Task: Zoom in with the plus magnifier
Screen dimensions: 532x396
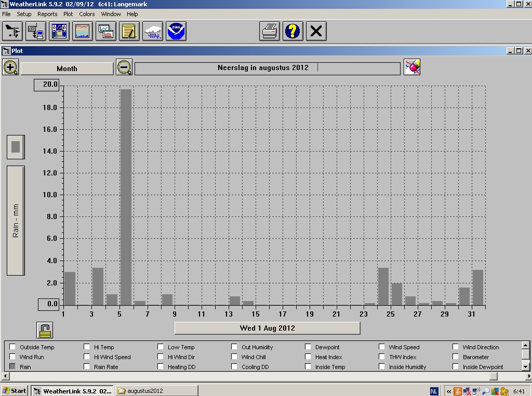Action: point(10,67)
